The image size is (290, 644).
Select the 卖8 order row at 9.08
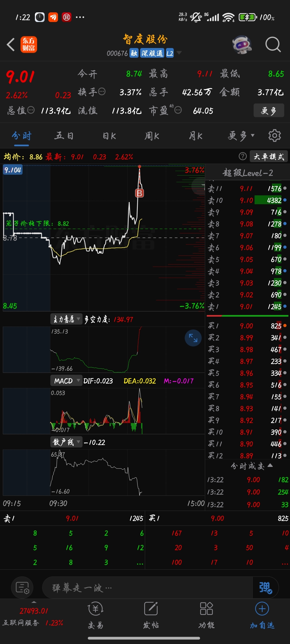[x=247, y=224]
